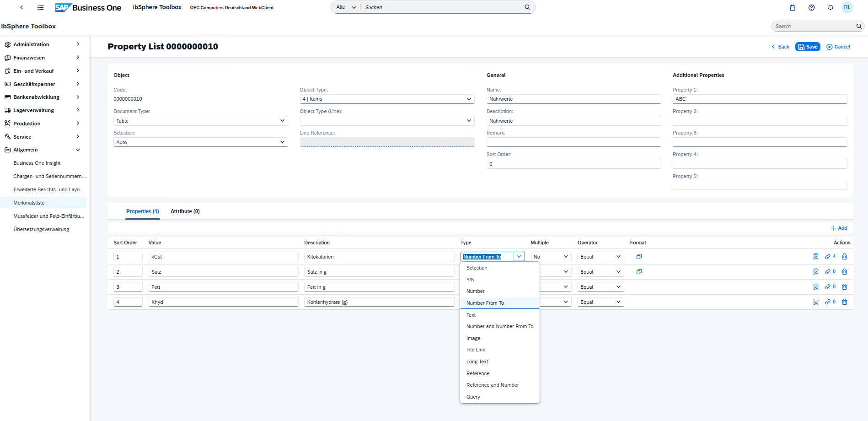Pick Query from the Type list
868x421 pixels.
tap(500, 397)
